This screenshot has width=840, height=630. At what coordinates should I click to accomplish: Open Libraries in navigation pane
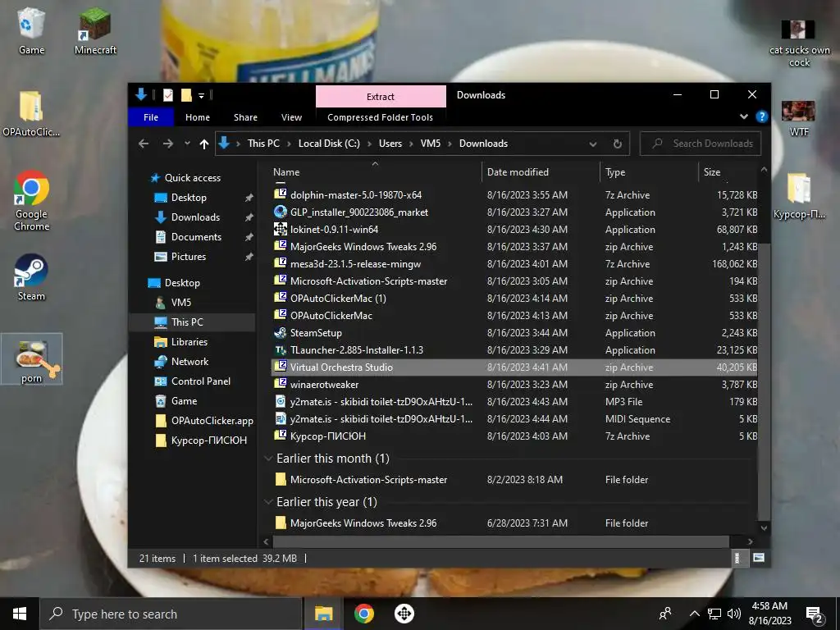click(189, 342)
